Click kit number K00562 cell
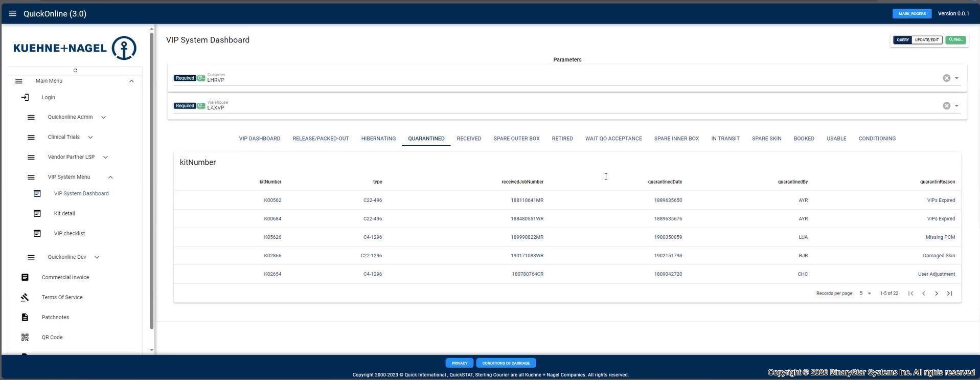The height and width of the screenshot is (380, 980). point(272,200)
